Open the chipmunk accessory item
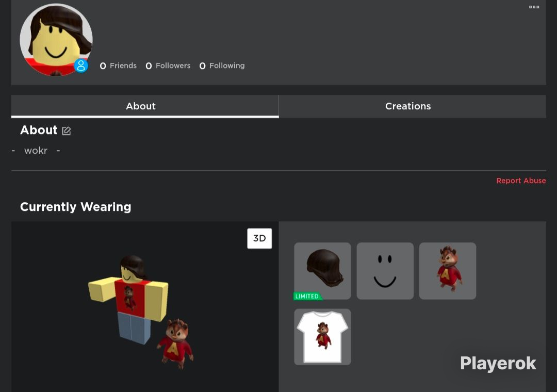 coord(448,271)
